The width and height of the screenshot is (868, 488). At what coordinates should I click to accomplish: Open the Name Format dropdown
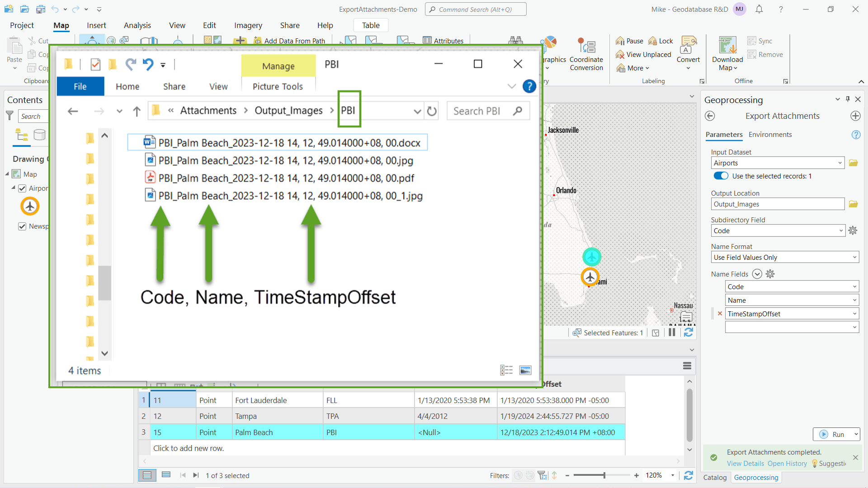pyautogui.click(x=855, y=257)
